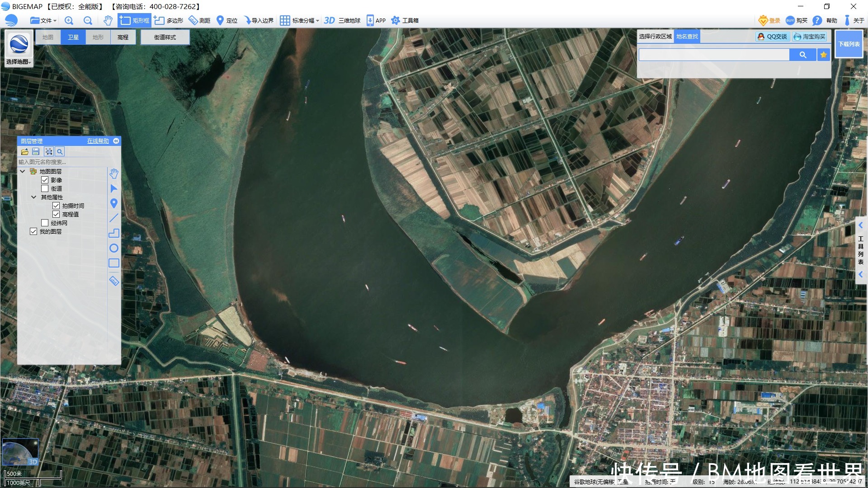Favorite location with the star icon
Viewport: 868px width, 488px height.
(823, 55)
